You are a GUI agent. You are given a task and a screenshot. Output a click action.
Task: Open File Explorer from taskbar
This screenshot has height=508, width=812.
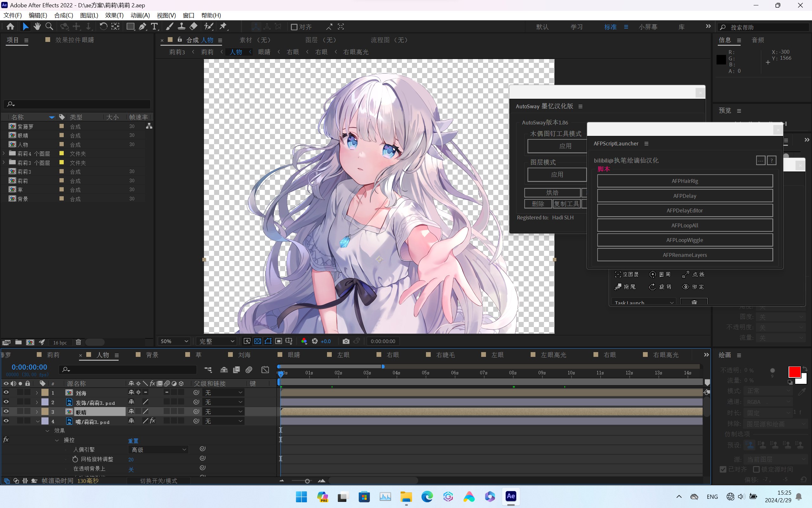(x=406, y=497)
